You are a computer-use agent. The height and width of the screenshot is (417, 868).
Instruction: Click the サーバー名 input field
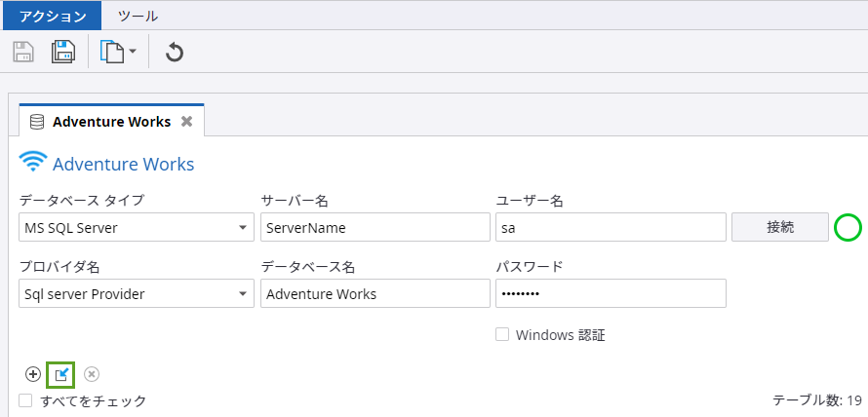tap(375, 228)
